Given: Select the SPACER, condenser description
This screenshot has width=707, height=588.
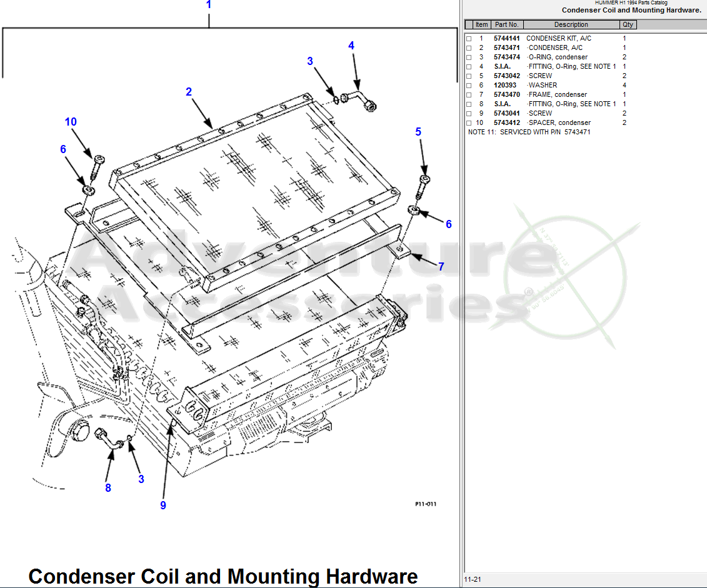Looking at the screenshot, I should (x=559, y=122).
